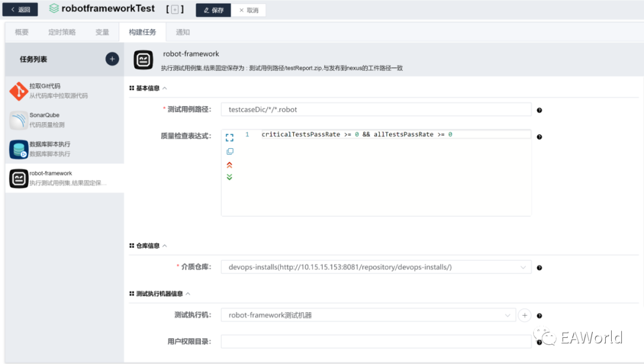Open help for 测试执行机
This screenshot has width=644, height=364.
(x=539, y=316)
